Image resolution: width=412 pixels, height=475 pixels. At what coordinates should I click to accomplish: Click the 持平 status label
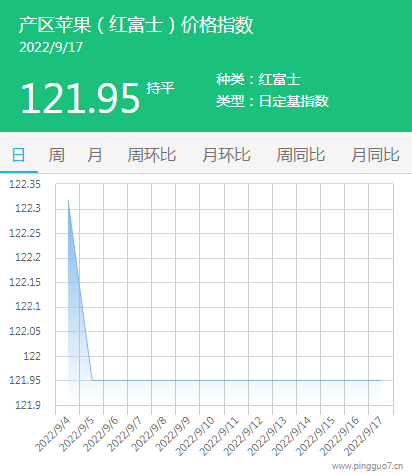coord(160,88)
